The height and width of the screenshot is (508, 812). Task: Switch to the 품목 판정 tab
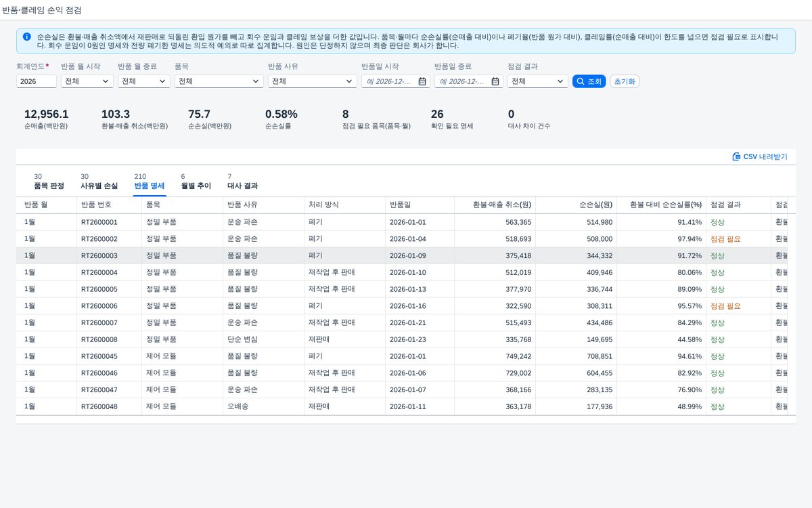(x=49, y=181)
